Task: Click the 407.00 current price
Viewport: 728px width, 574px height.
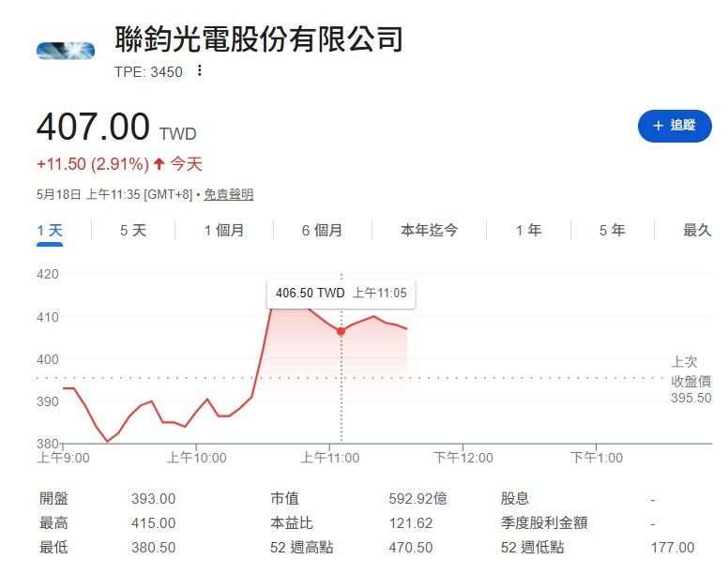Action: pos(93,127)
